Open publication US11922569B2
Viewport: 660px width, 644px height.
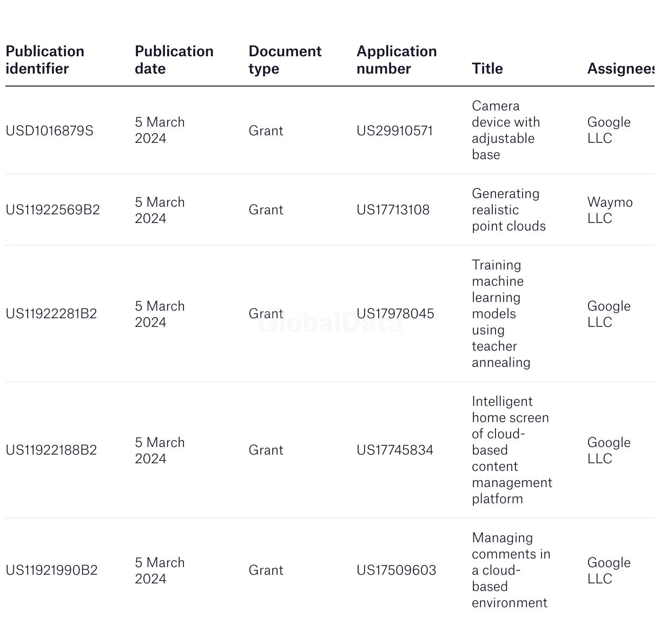(52, 210)
